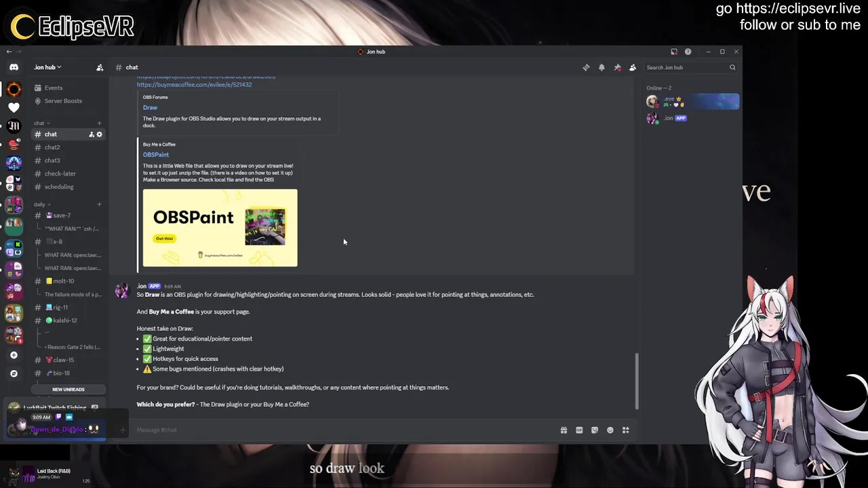Collapse the chat category
This screenshot has height=488, width=868.
41,123
